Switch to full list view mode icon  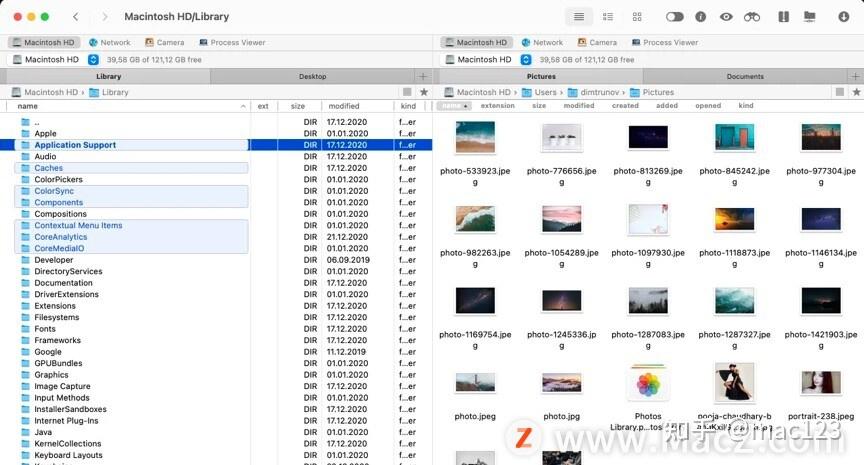point(579,17)
